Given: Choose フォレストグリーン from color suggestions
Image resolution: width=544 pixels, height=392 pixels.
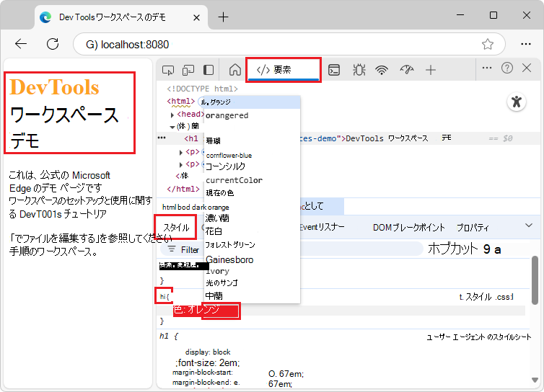Looking at the screenshot, I should pyautogui.click(x=252, y=245).
